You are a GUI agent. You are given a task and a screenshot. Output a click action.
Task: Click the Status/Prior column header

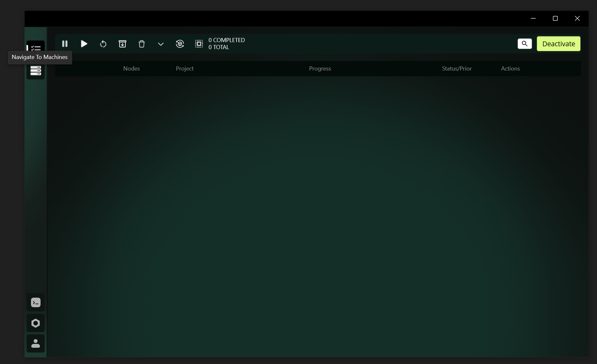[456, 68]
